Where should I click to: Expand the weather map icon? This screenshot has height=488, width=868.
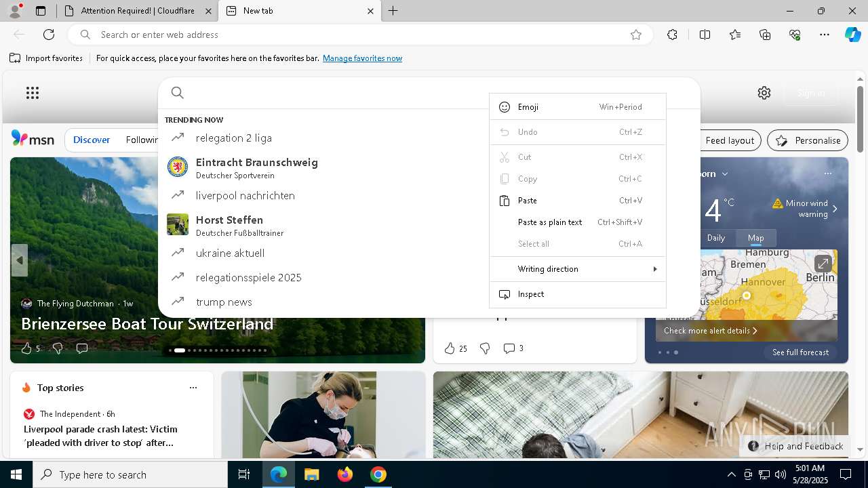pyautogui.click(x=823, y=263)
